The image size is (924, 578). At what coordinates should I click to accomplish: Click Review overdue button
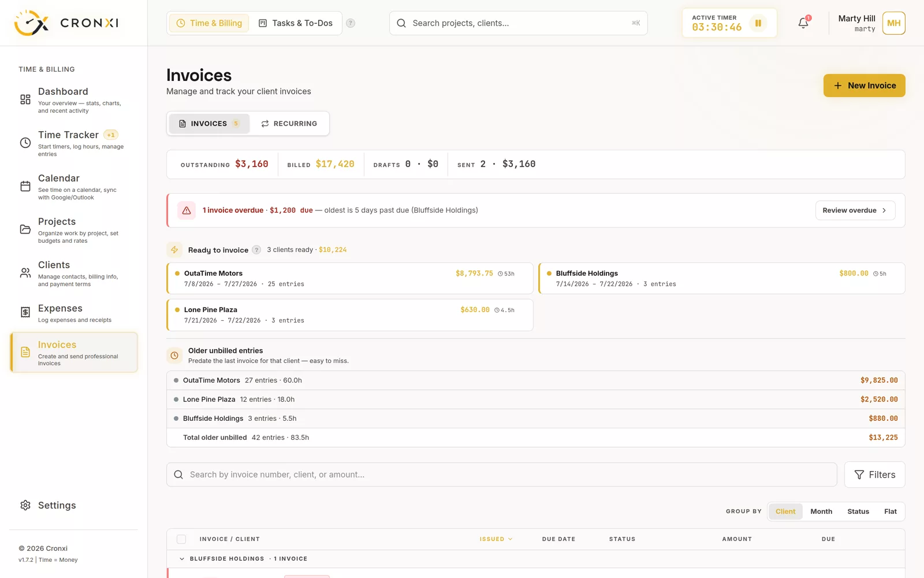click(x=855, y=210)
